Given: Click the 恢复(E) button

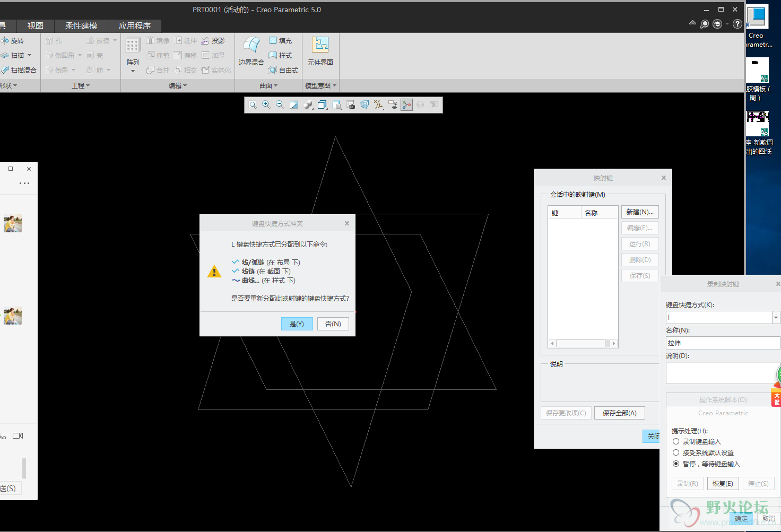Looking at the screenshot, I should tap(723, 483).
